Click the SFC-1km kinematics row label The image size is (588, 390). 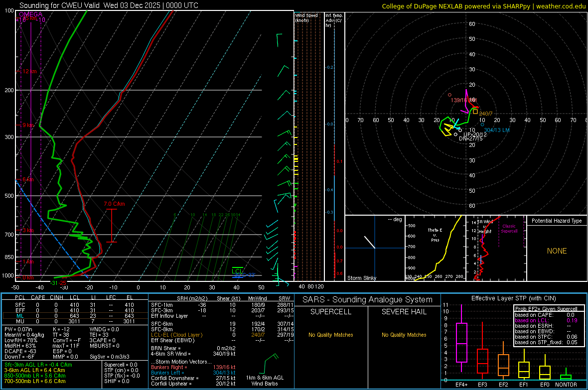click(162, 305)
